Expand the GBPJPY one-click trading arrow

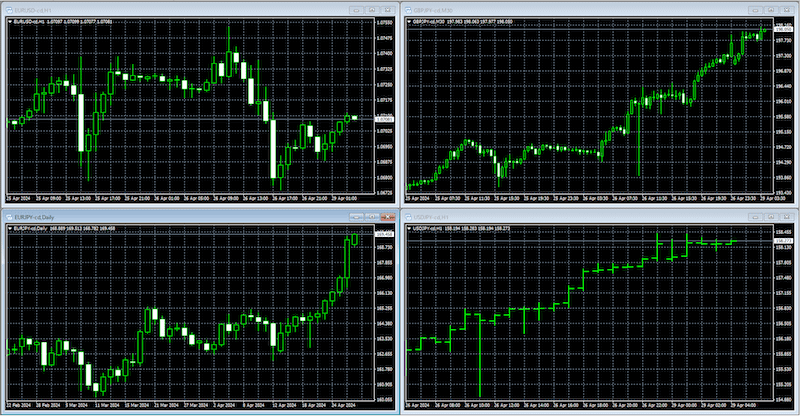pyautogui.click(x=409, y=21)
